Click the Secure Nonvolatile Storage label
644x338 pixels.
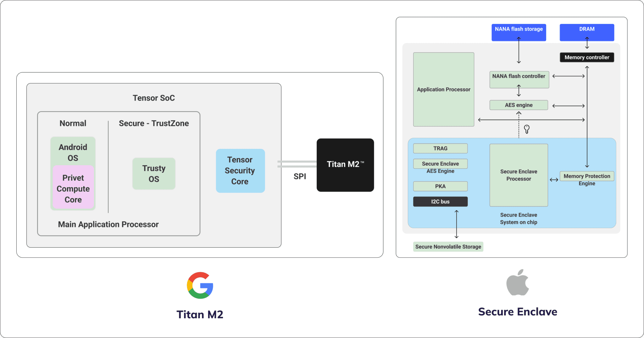tap(448, 247)
